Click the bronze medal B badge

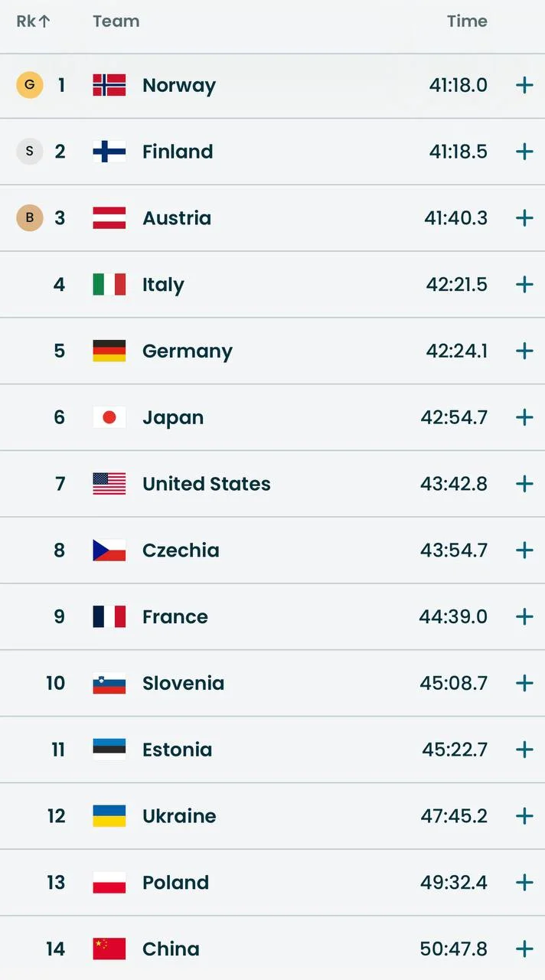[30, 218]
